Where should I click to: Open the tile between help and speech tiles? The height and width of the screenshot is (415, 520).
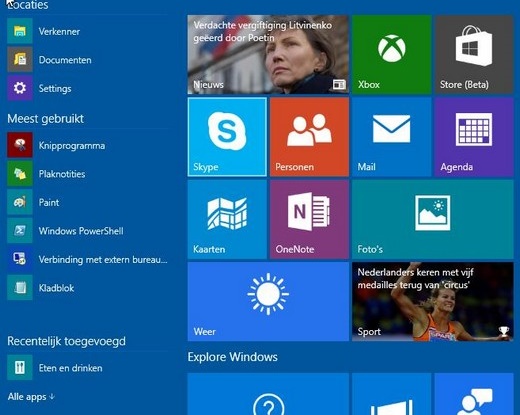pos(392,394)
